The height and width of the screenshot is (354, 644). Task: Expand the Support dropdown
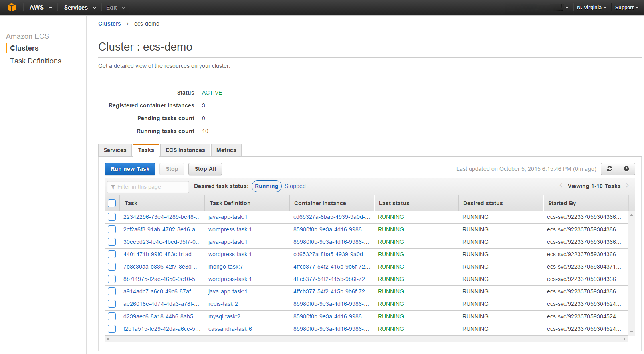(627, 7)
